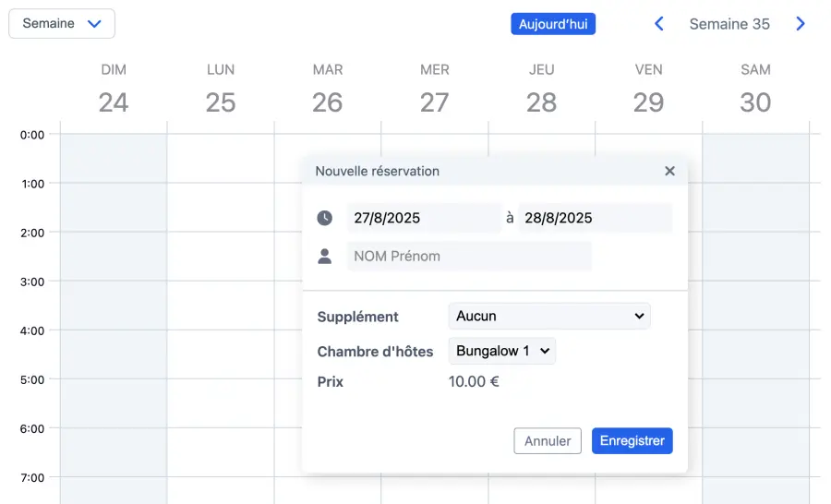Edit the start date field 27/8/2025
The image size is (831, 504).
[424, 218]
